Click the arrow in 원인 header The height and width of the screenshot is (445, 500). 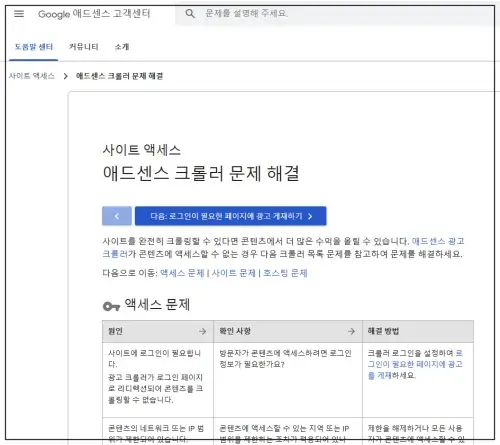[202, 331]
